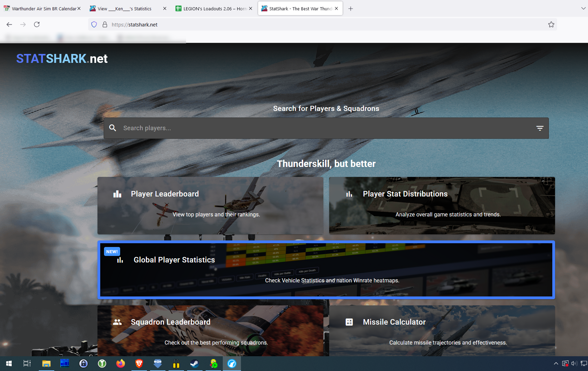This screenshot has width=588, height=371.
Task: Close the Warthunder Air Sim BR Calendar tab
Action: click(79, 9)
